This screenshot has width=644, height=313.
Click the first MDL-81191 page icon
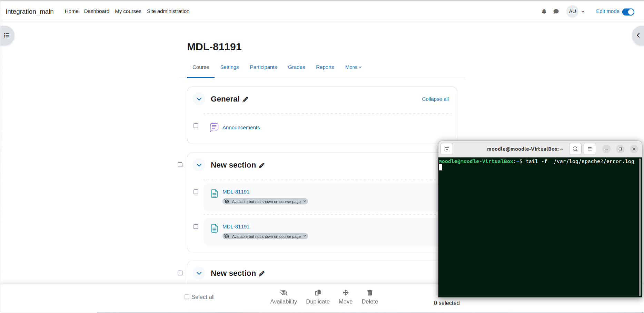point(214,194)
